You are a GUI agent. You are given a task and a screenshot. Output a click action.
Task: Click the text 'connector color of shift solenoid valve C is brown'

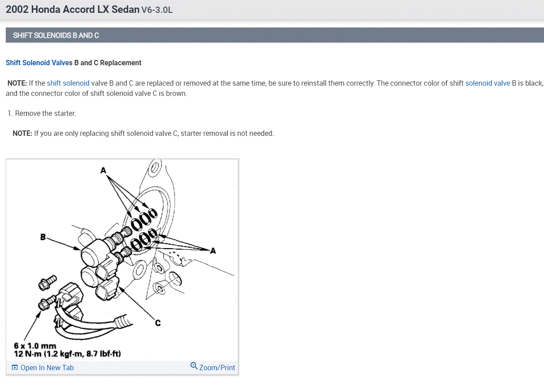click(108, 94)
